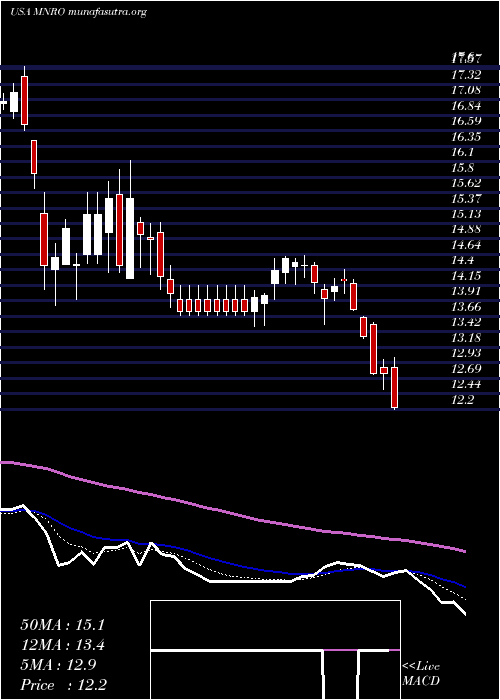Click the '5MA : 12.9' readout

click(x=57, y=665)
